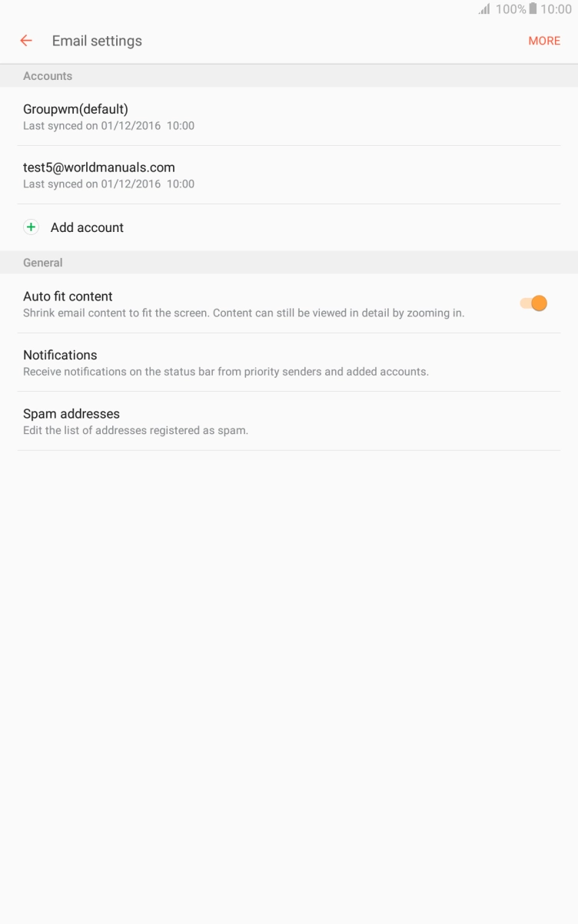Tap the green plus icon for Add account

click(x=31, y=227)
